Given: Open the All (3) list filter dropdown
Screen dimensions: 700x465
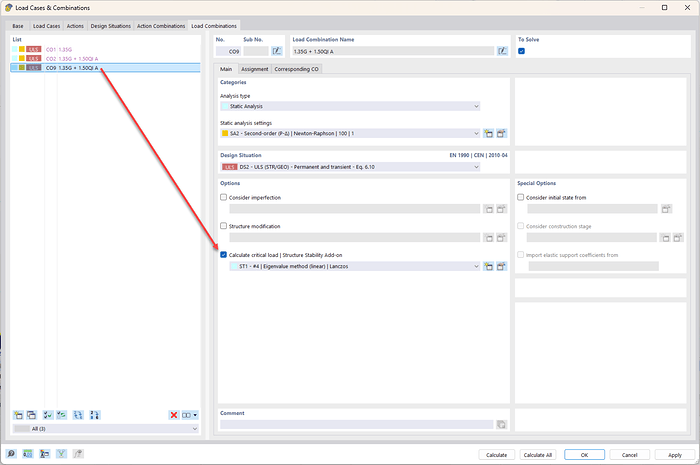Looking at the screenshot, I should tap(105, 428).
